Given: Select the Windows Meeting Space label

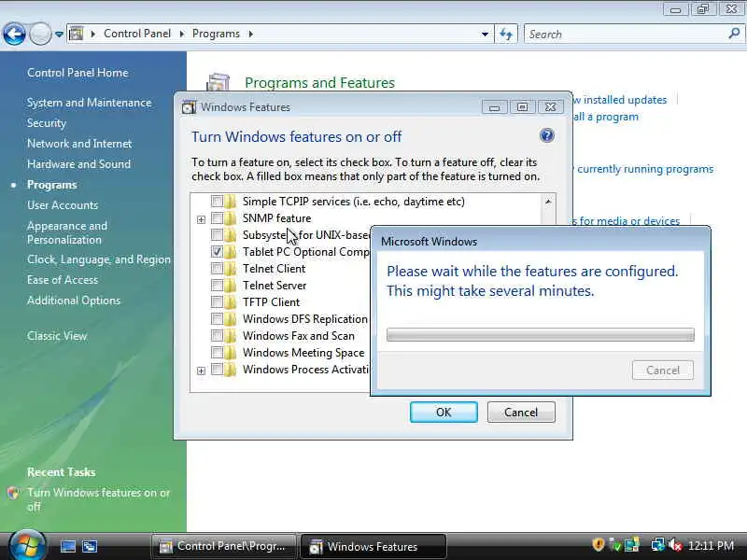Looking at the screenshot, I should click(303, 353).
